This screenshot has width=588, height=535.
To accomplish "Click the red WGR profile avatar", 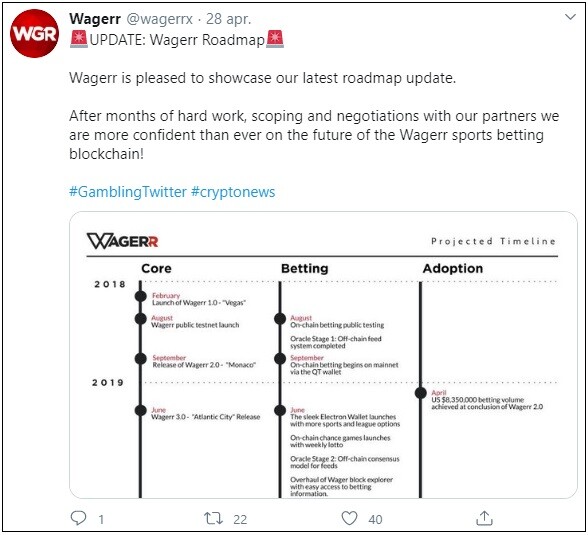I will [34, 34].
